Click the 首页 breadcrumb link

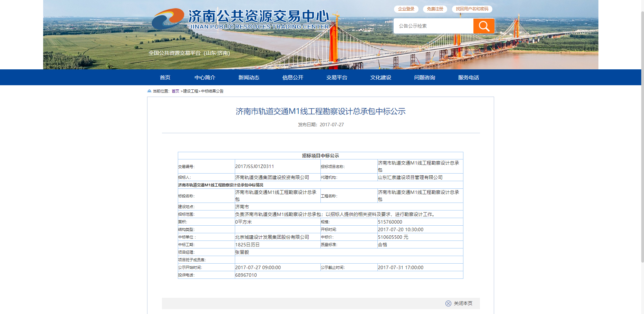point(175,91)
